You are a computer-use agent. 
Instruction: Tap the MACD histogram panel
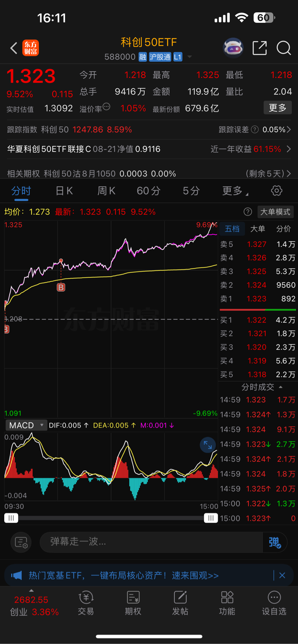[111, 467]
